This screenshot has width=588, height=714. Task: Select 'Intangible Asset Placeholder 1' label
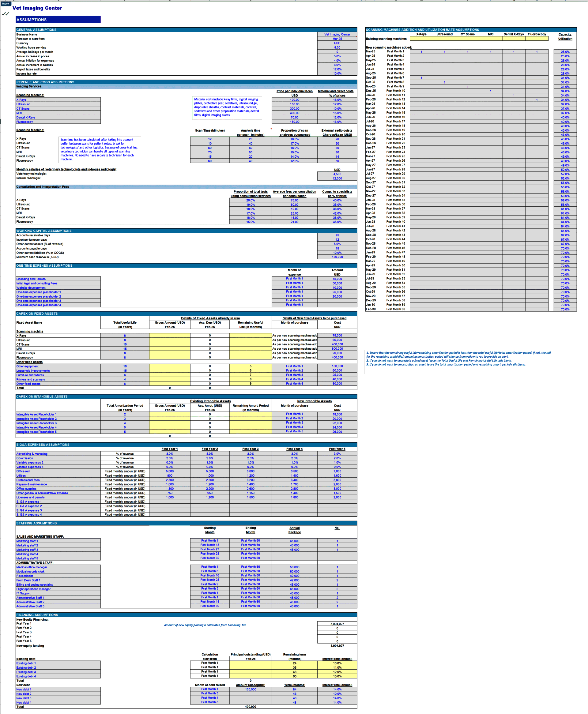[x=58, y=414]
